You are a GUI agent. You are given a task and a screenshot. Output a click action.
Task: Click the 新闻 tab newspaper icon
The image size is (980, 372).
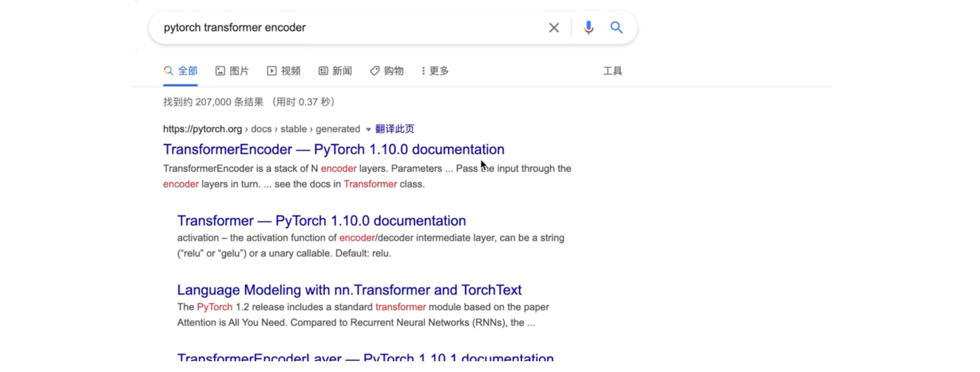[323, 71]
